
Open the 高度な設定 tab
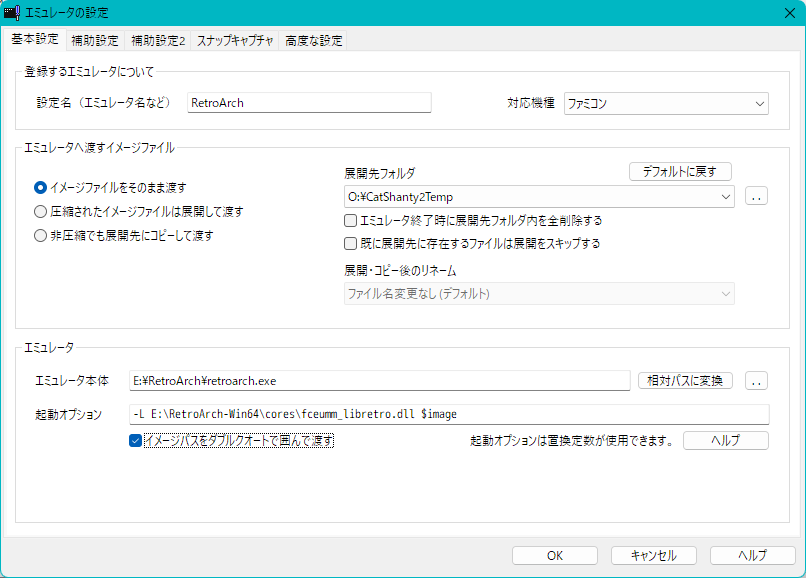314,41
